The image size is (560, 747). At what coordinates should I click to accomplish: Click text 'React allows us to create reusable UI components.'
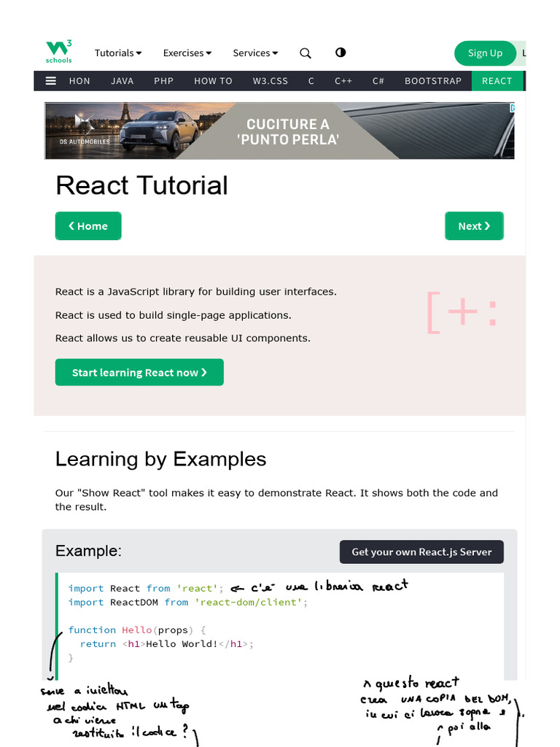(x=183, y=338)
